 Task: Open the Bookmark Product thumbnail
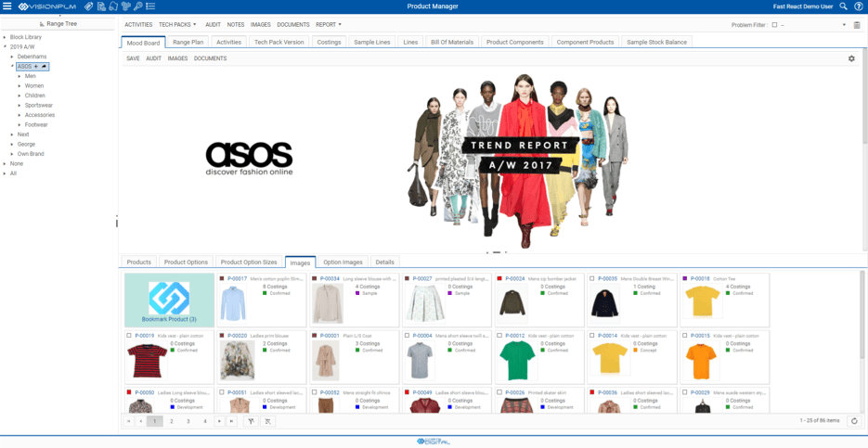tap(169, 300)
